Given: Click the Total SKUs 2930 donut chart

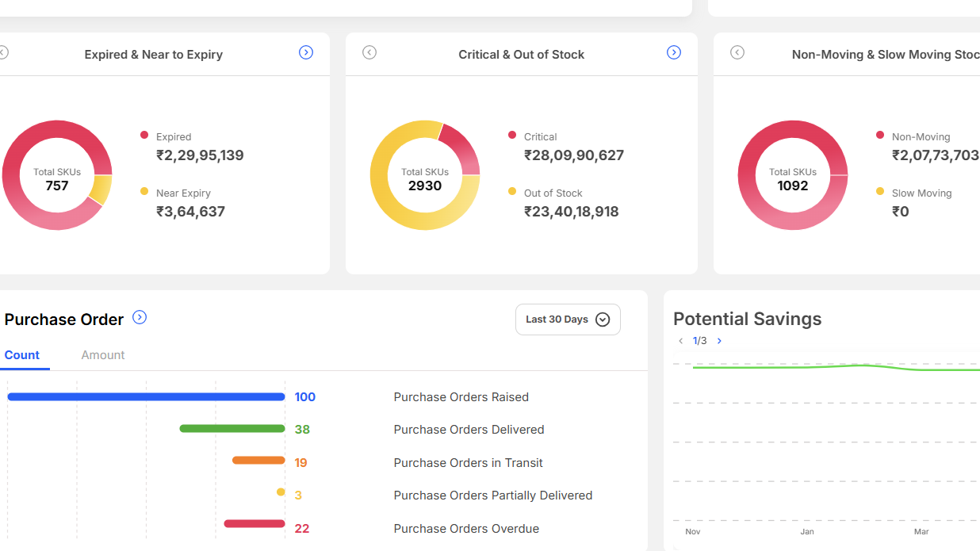Looking at the screenshot, I should click(x=425, y=175).
